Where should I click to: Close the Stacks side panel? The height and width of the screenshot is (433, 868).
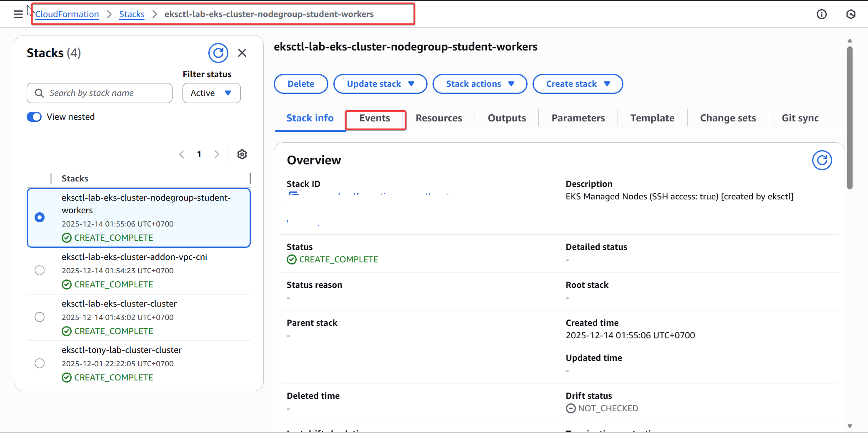point(242,53)
